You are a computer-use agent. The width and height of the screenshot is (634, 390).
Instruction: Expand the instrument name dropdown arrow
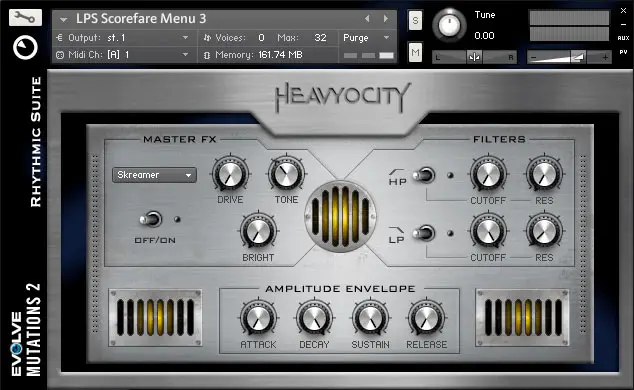point(63,19)
